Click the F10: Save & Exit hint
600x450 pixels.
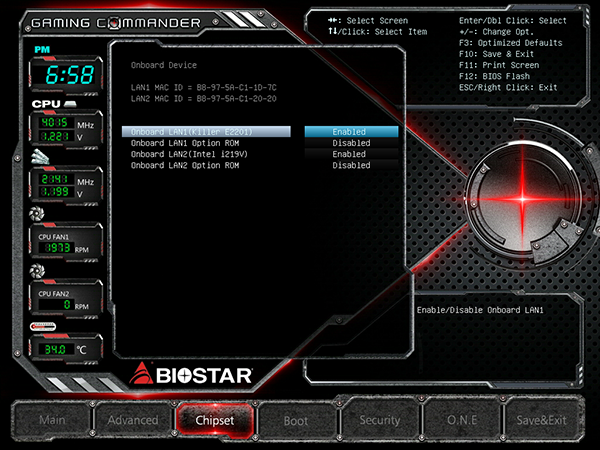(x=496, y=54)
